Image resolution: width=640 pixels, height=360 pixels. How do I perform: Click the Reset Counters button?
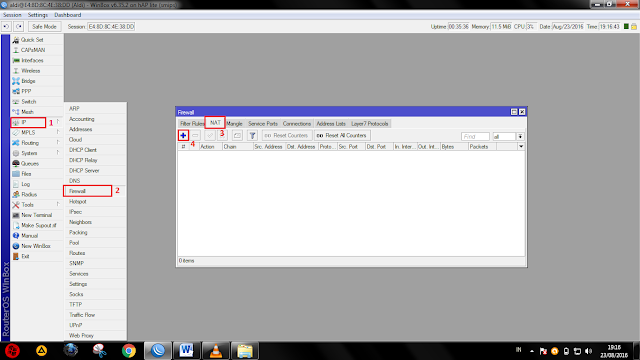[287, 136]
